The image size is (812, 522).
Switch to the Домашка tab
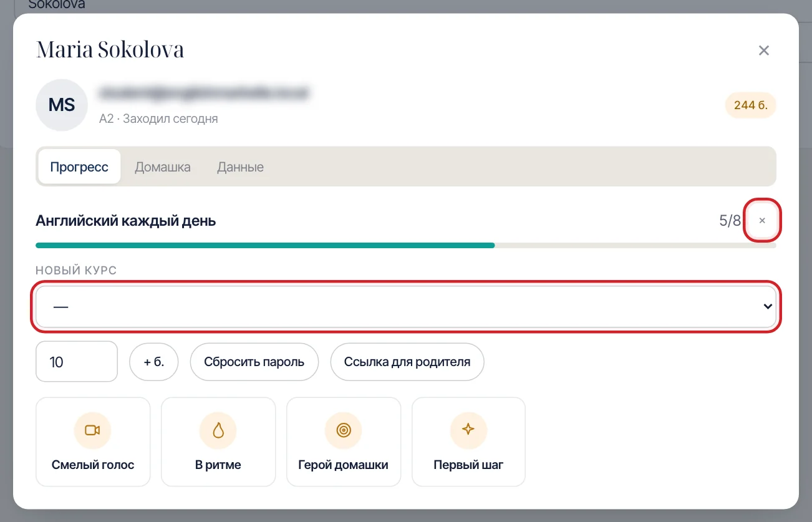click(163, 167)
